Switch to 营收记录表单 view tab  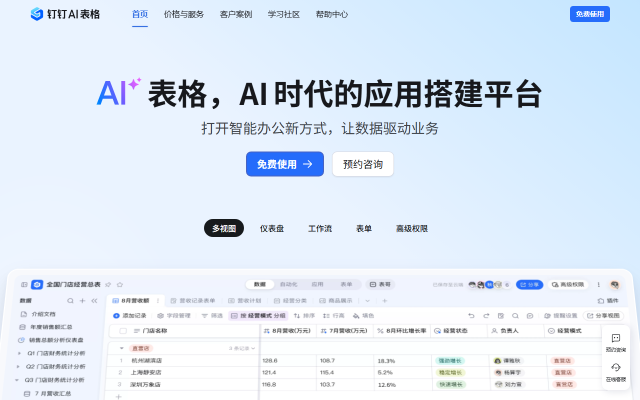(x=193, y=301)
